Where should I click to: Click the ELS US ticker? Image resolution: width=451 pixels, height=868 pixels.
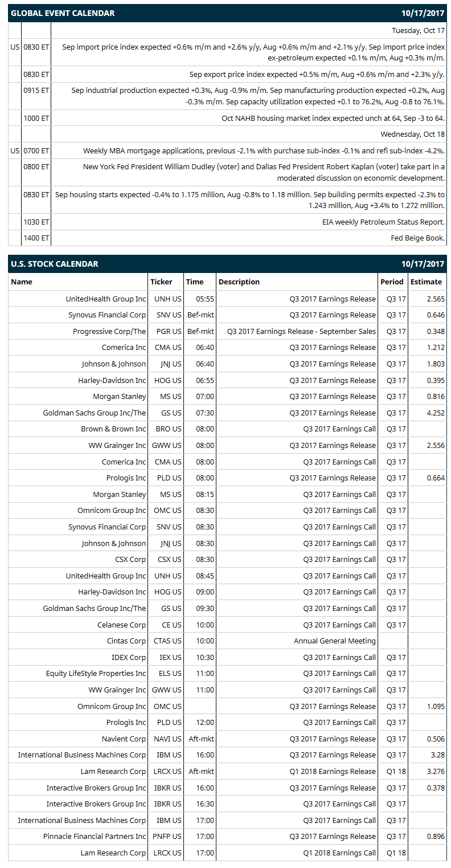(x=170, y=673)
